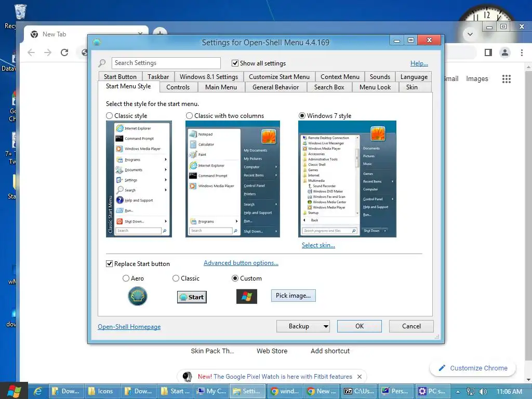Open Chrome three-dot menu
The width and height of the screenshot is (532, 399).
coord(522,52)
